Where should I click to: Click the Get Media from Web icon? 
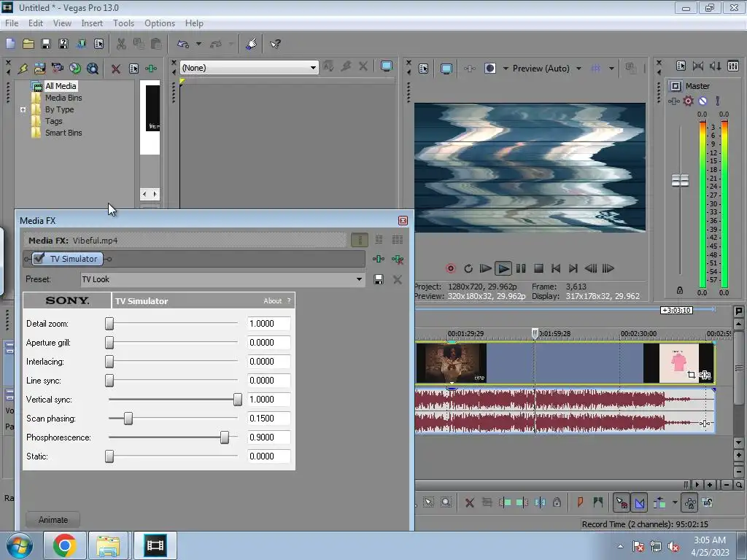click(x=93, y=69)
